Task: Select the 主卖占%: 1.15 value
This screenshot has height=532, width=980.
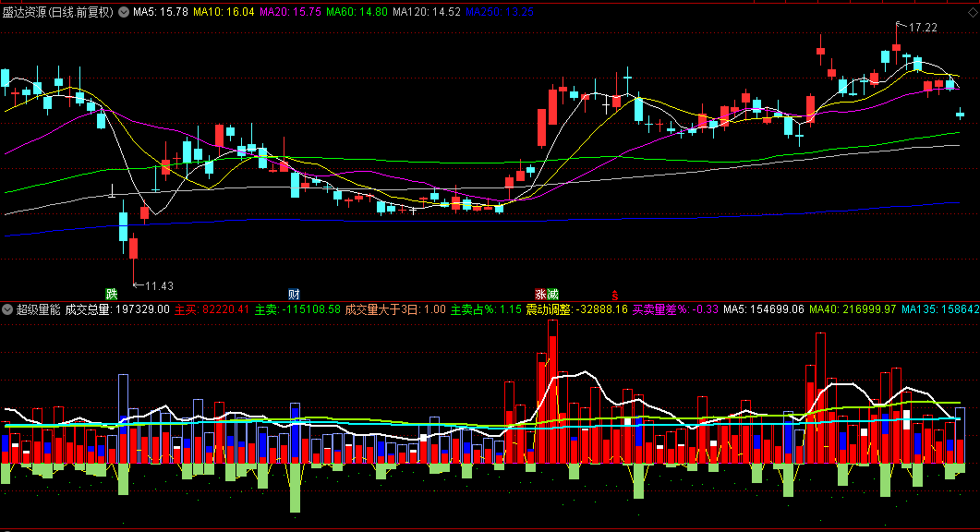Action: click(x=486, y=309)
